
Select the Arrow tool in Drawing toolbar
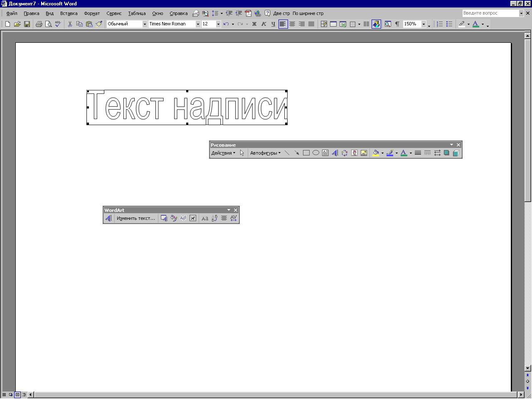coord(296,153)
